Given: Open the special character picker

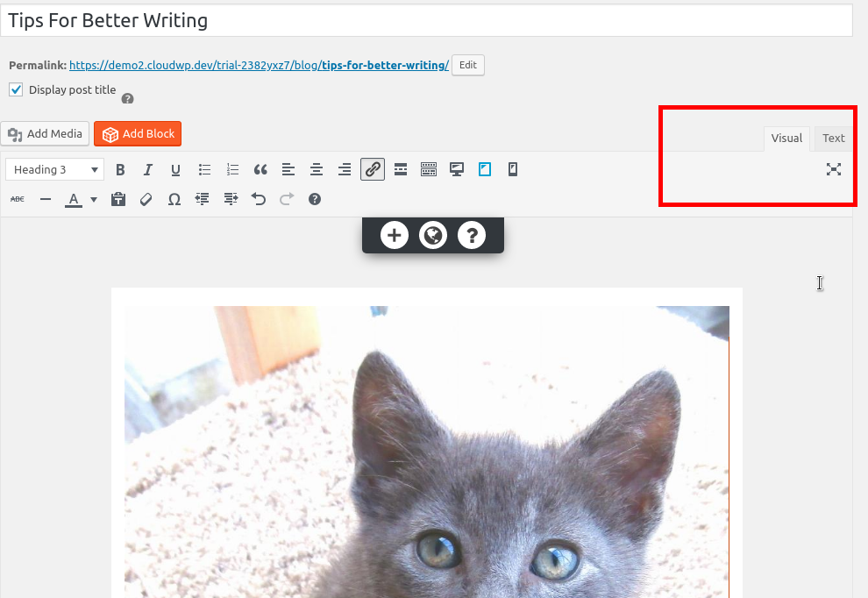Looking at the screenshot, I should point(174,199).
